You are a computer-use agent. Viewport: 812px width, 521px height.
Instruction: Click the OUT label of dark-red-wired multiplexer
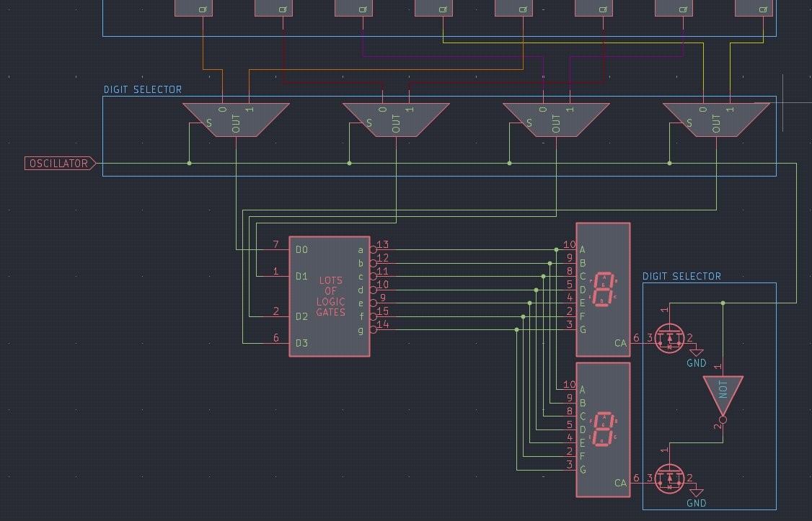point(396,124)
